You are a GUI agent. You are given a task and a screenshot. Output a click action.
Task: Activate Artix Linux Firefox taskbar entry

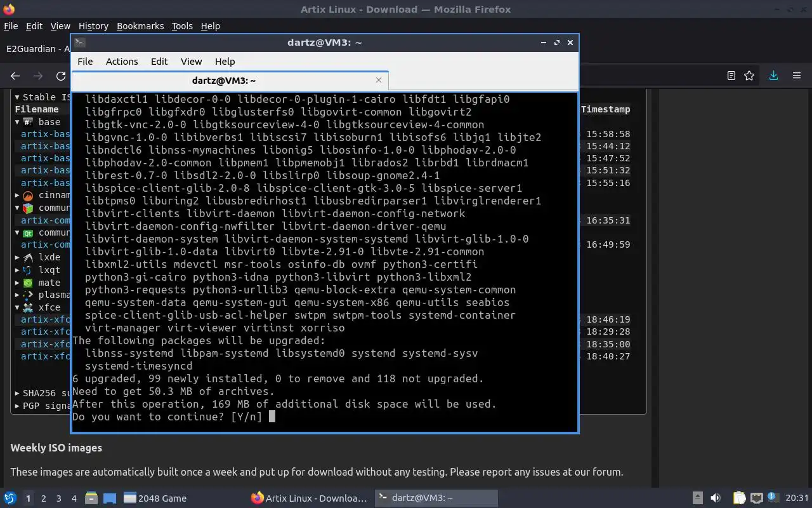309,498
